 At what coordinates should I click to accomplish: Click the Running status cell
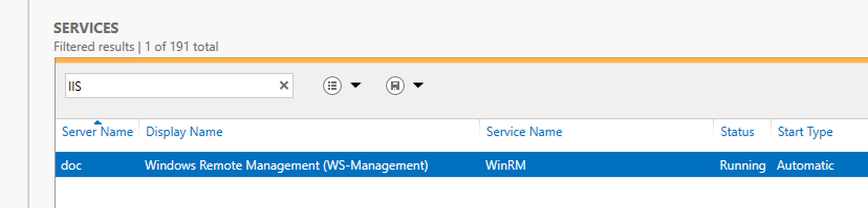pyautogui.click(x=742, y=165)
